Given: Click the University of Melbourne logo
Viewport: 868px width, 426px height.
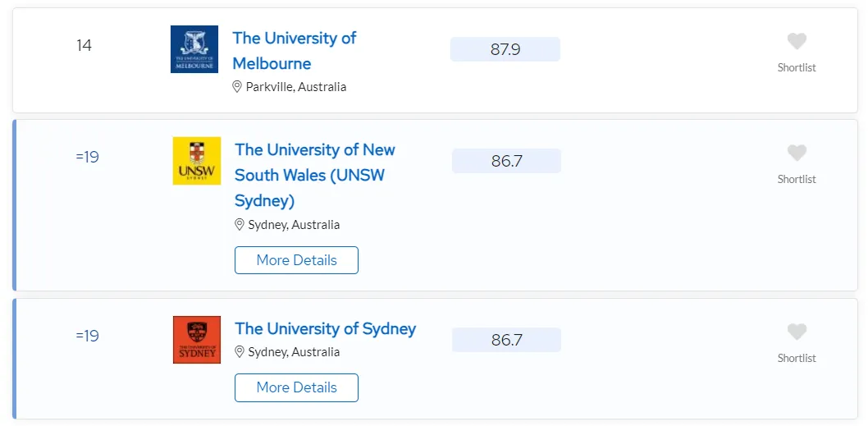Looking at the screenshot, I should click(x=194, y=49).
